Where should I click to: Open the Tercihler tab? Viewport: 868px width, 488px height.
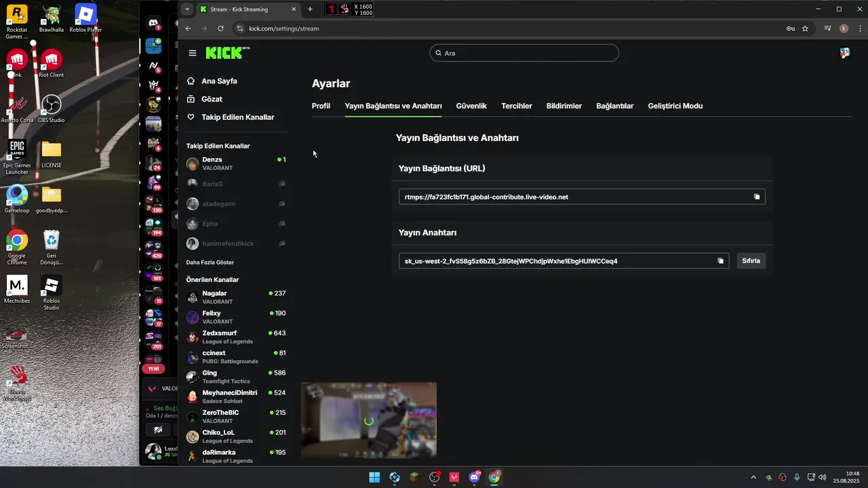point(517,106)
